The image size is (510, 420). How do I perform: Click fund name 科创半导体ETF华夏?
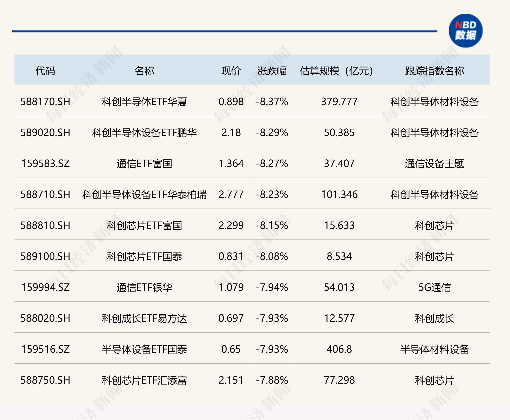pyautogui.click(x=144, y=102)
